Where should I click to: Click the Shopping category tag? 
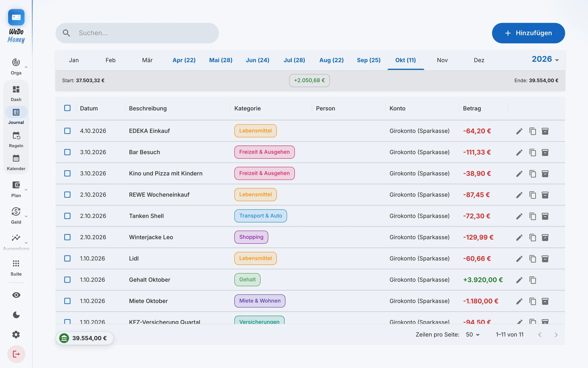click(x=251, y=237)
